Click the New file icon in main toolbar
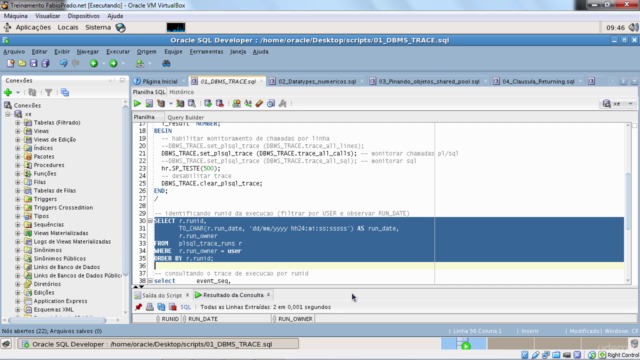This screenshot has width=640, height=360. point(10,63)
